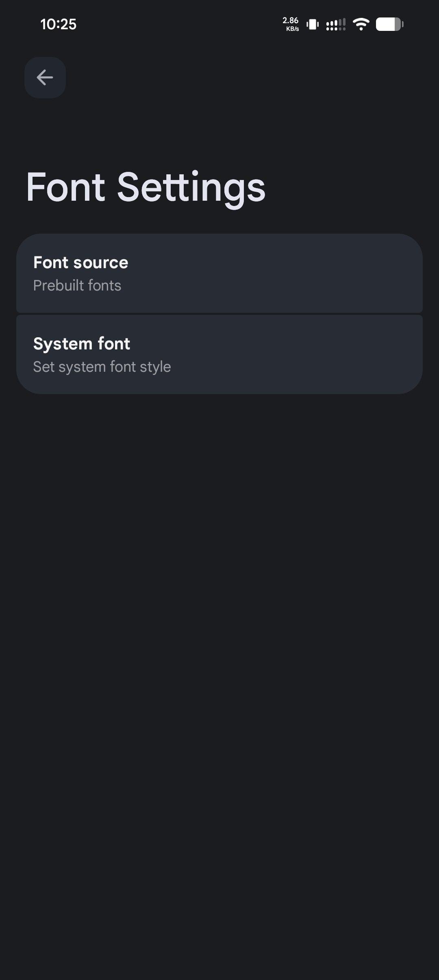Click the word Font in the page title
Viewport: 439px width, 980px height.
(66, 187)
